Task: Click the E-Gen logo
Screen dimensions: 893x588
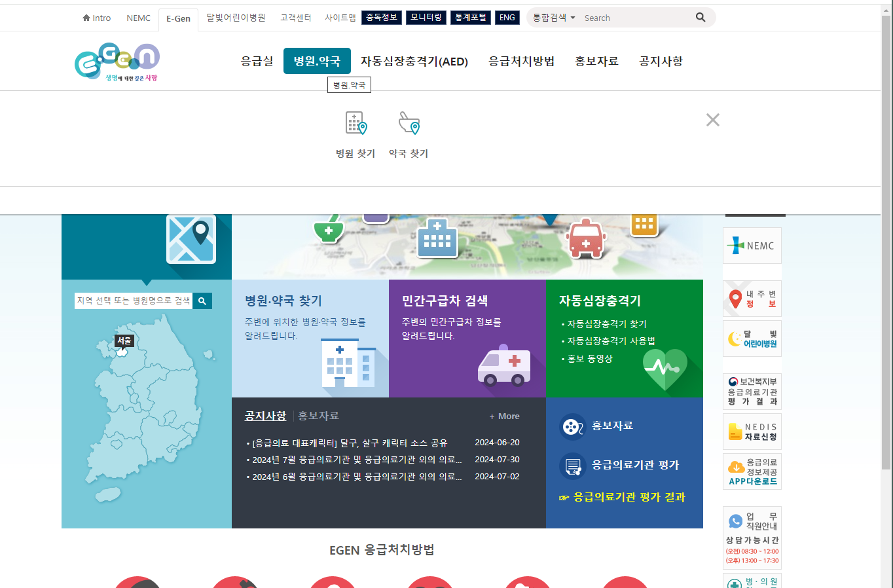Action: pos(117,62)
